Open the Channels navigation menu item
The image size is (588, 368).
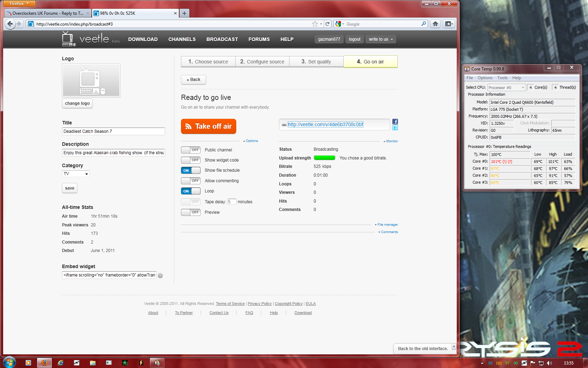[x=182, y=39]
